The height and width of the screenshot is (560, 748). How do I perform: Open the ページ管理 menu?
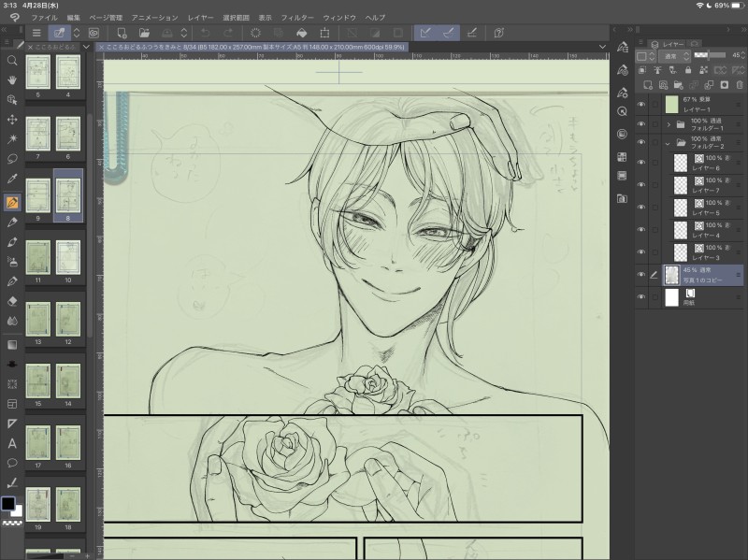coord(106,18)
